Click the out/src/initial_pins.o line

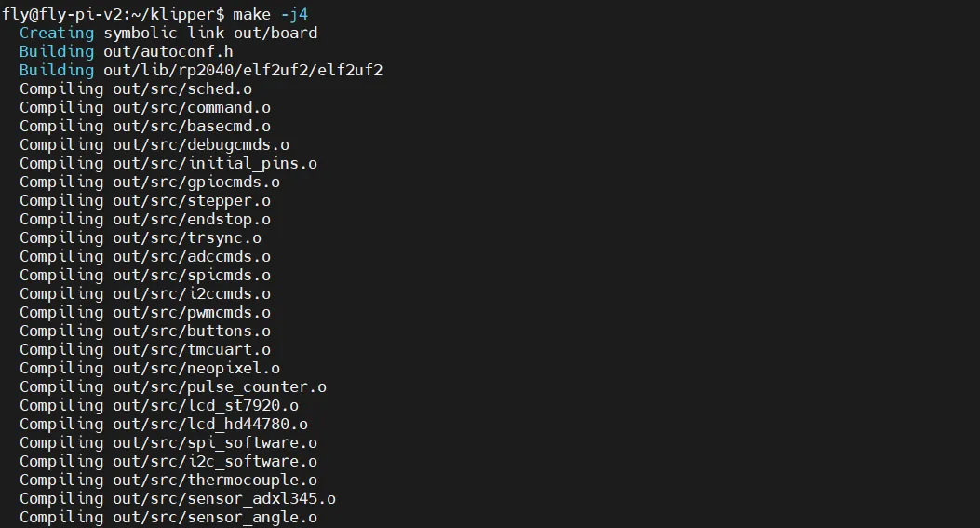pyautogui.click(x=168, y=163)
